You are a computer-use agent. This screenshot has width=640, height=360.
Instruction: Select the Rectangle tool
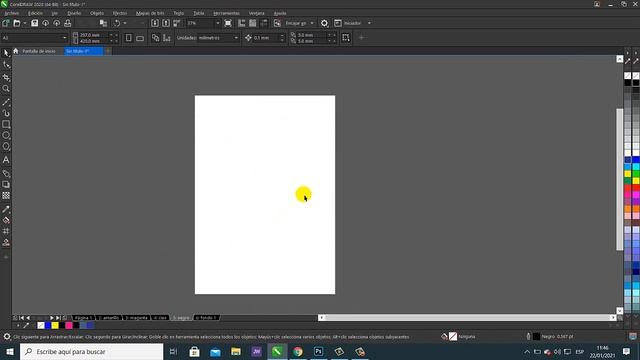pos(6,124)
